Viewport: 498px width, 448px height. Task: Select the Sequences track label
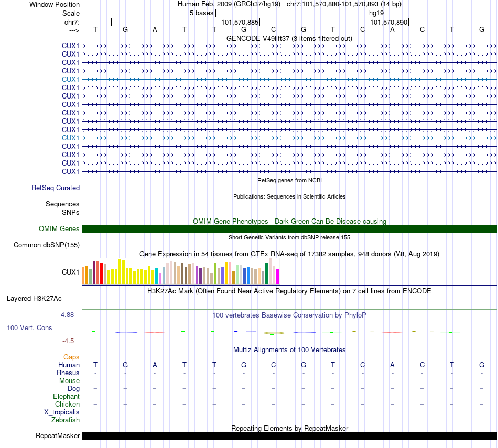[62, 204]
